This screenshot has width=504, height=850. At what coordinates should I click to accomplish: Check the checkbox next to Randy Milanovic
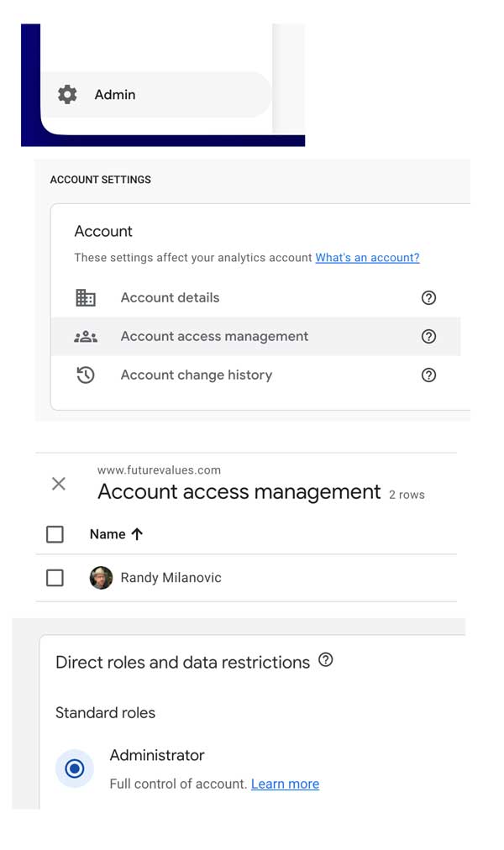click(55, 578)
